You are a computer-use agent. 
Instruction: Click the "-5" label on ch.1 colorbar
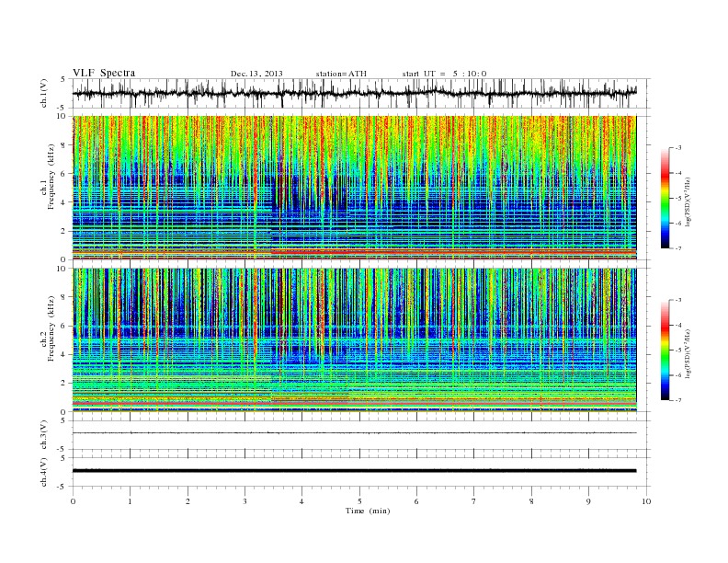[678, 199]
